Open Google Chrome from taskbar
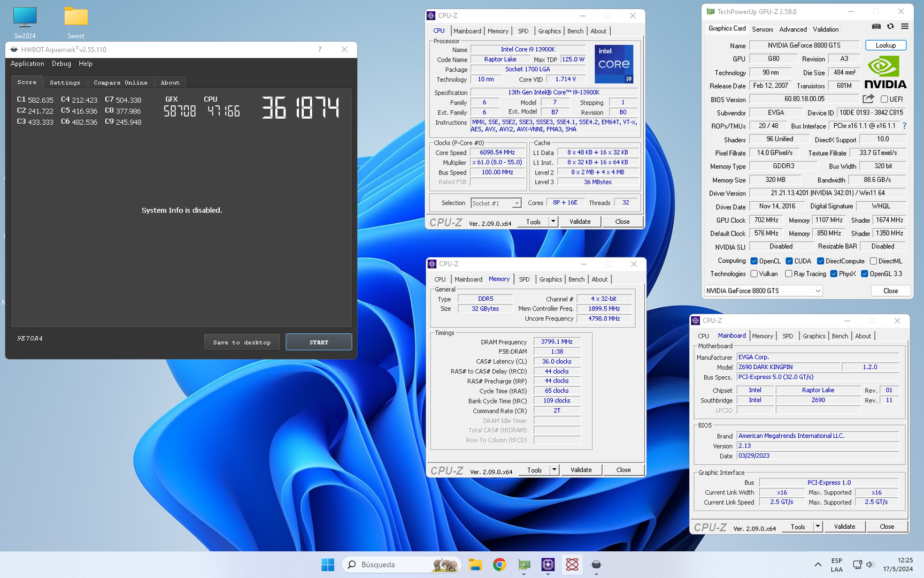 499,565
